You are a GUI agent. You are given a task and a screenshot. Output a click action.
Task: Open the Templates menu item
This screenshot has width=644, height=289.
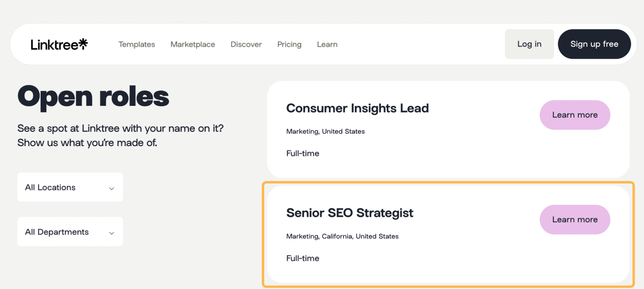pos(136,44)
